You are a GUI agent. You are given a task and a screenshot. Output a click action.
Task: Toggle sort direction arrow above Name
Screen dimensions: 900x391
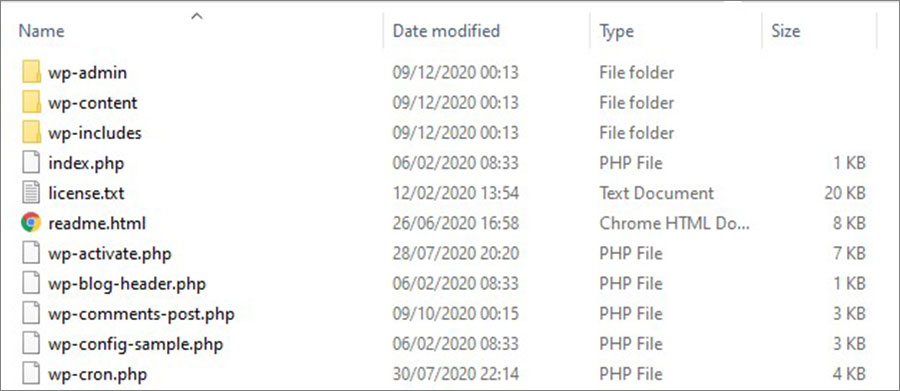197,16
